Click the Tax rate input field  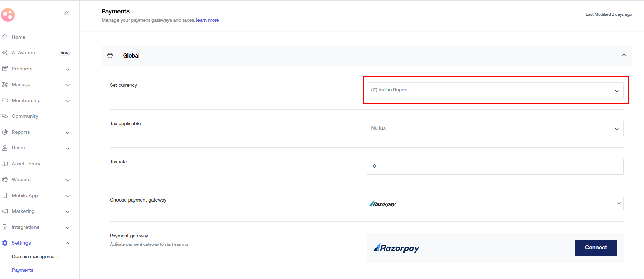tap(495, 167)
